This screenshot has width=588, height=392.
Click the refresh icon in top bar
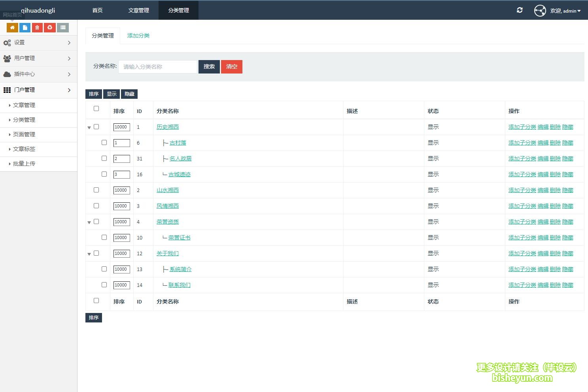tap(520, 10)
